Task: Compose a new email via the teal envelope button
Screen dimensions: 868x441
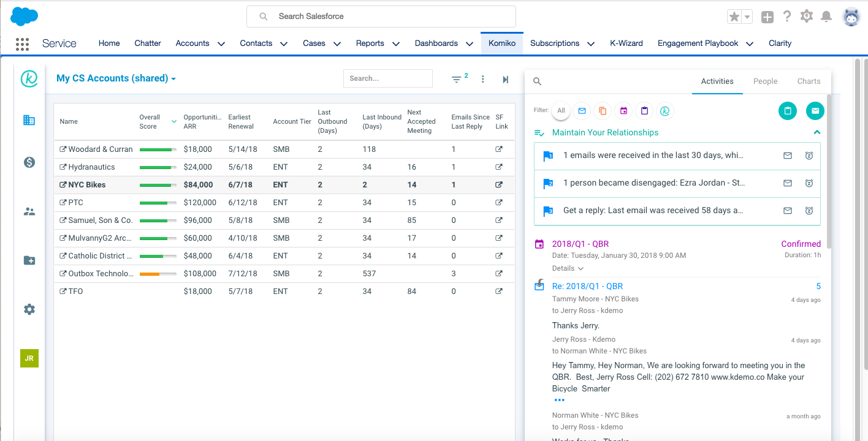Action: (815, 111)
